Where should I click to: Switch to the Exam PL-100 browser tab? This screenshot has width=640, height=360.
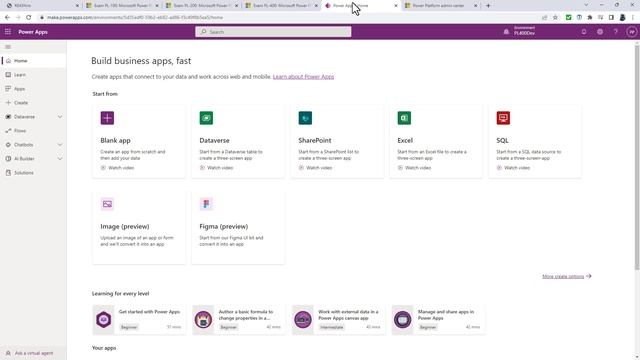click(x=122, y=6)
